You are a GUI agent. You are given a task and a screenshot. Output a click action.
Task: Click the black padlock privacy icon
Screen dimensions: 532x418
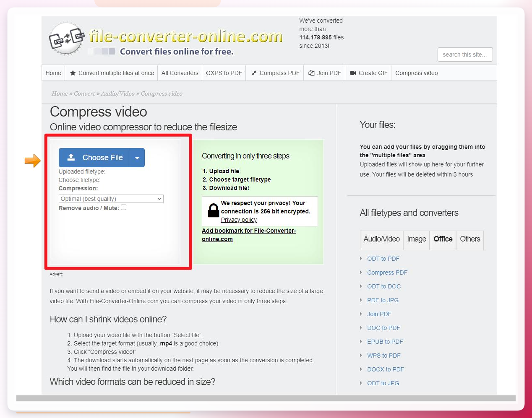tap(214, 210)
